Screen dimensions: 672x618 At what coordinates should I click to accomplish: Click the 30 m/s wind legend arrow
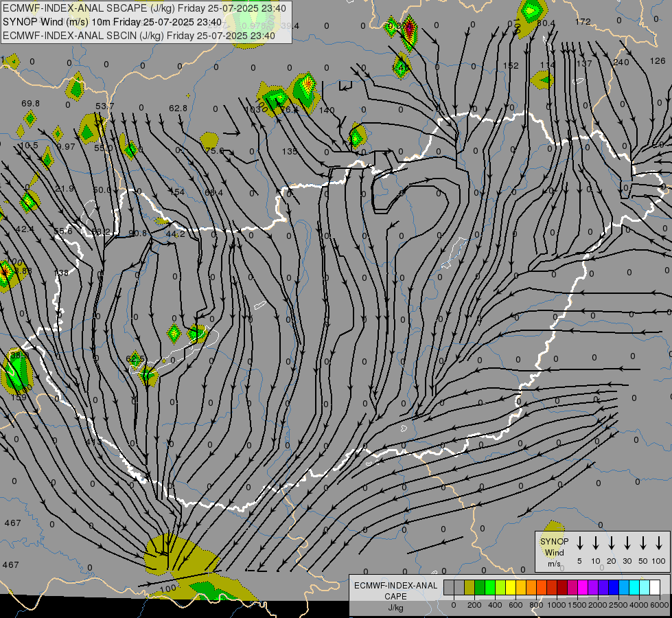pos(627,543)
